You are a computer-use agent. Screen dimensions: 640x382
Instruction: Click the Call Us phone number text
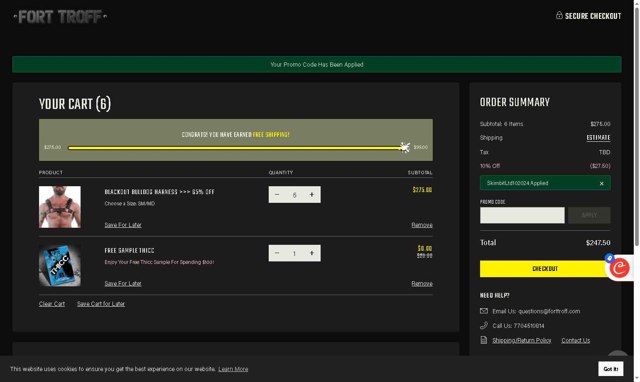[518, 326]
